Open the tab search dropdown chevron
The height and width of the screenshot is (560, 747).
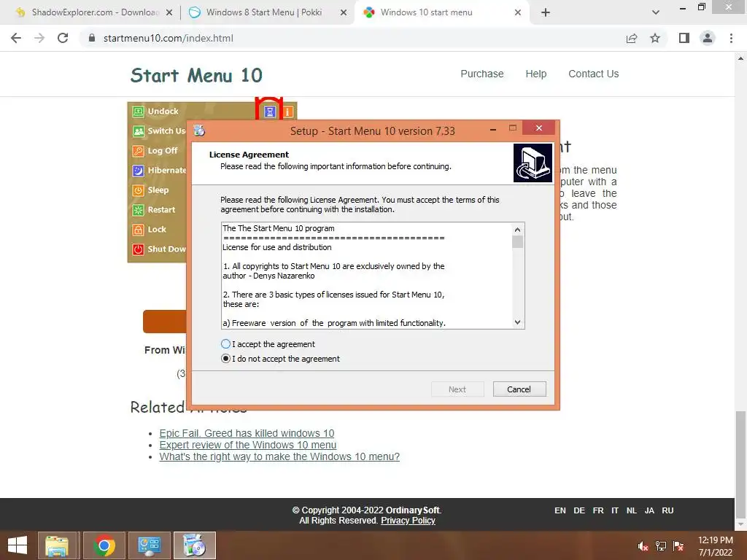(x=656, y=13)
